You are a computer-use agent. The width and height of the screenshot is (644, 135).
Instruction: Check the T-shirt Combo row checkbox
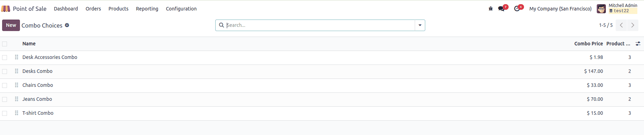[5, 113]
